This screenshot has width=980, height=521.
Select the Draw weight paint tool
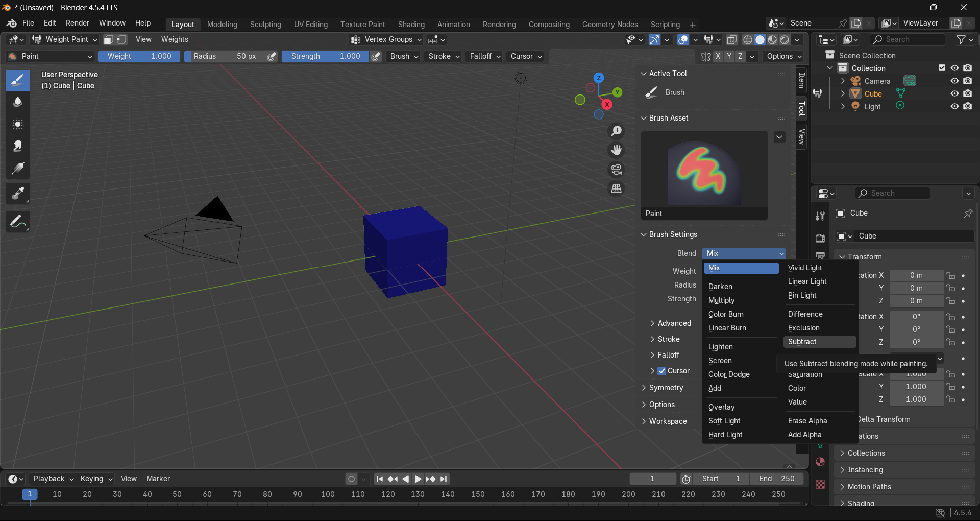click(18, 80)
